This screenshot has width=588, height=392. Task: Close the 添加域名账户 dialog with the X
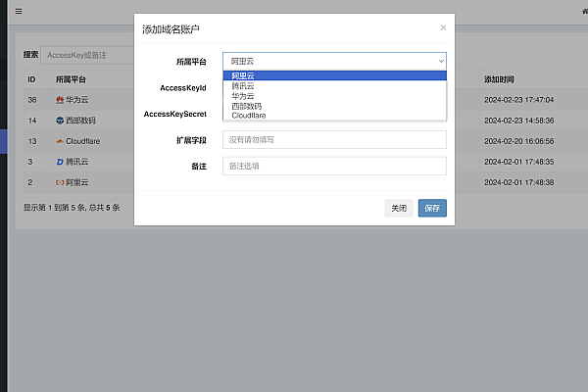(443, 27)
